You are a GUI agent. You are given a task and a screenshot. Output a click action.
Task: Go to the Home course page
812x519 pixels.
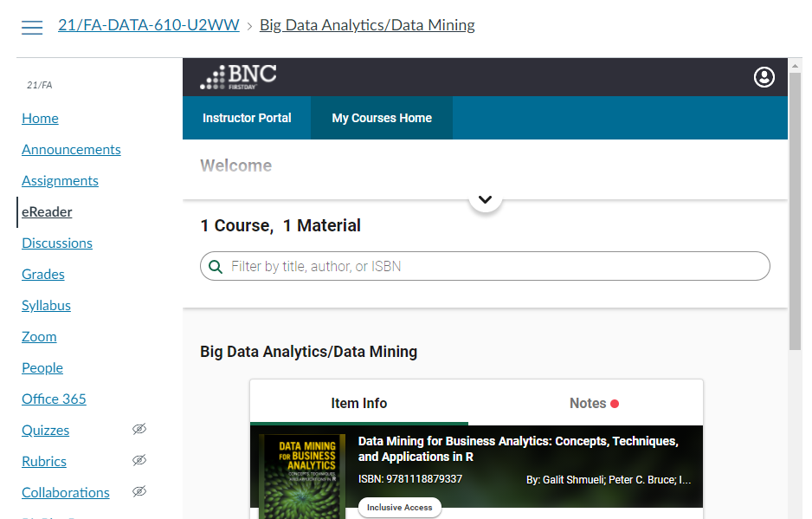(x=40, y=118)
